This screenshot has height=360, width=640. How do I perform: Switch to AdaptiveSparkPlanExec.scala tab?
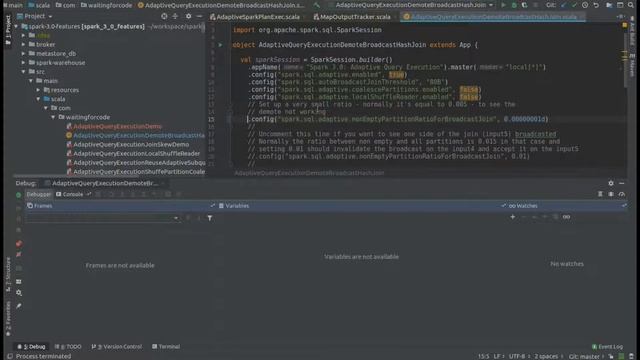pyautogui.click(x=255, y=17)
